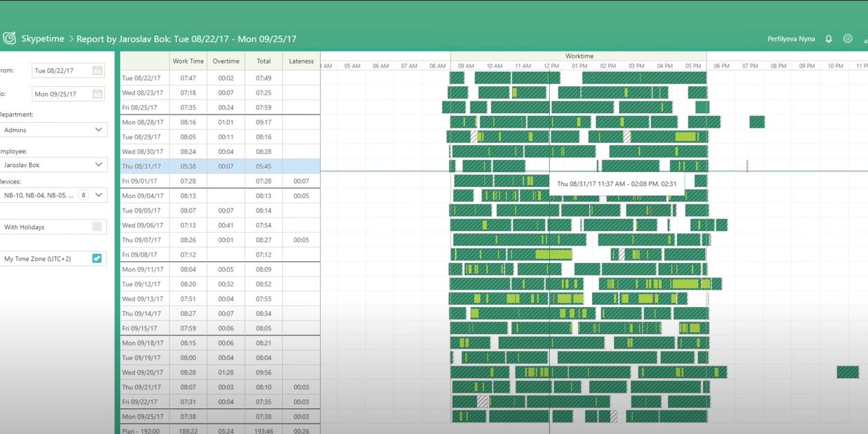
Task: Click the Tue 08/22/17 From date field
Action: coord(55,70)
